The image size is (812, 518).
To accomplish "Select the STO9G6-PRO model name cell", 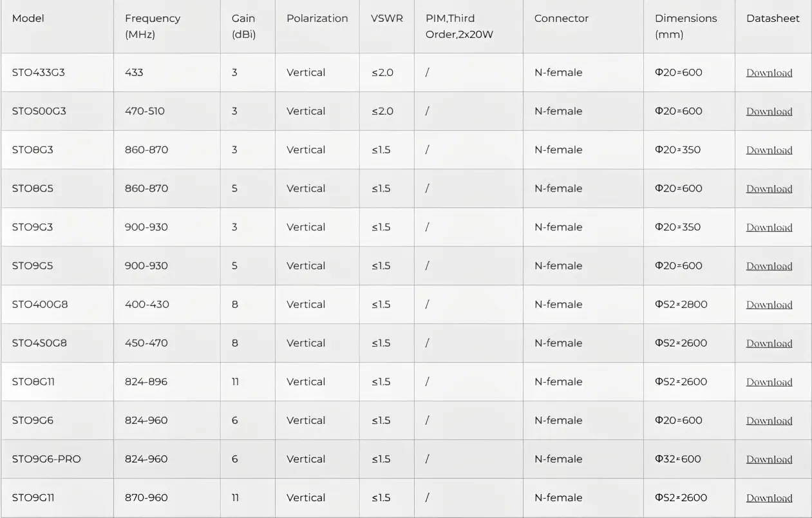I will 46,459.
